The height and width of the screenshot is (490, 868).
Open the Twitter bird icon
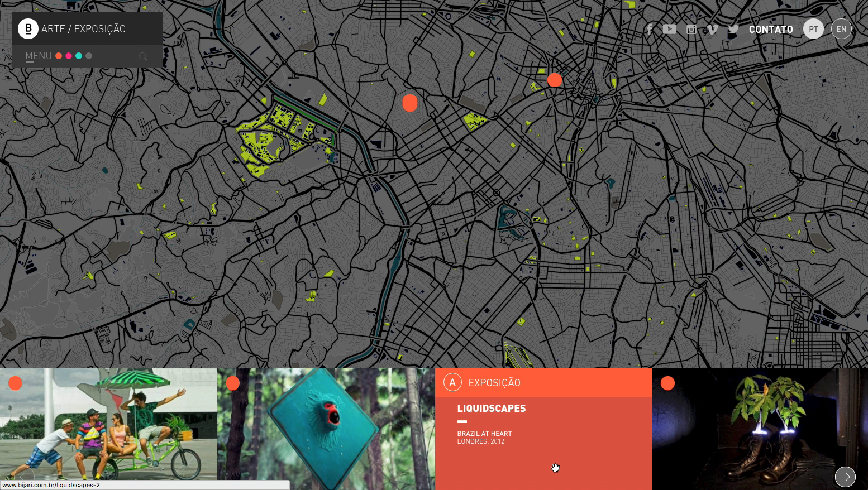tap(733, 30)
